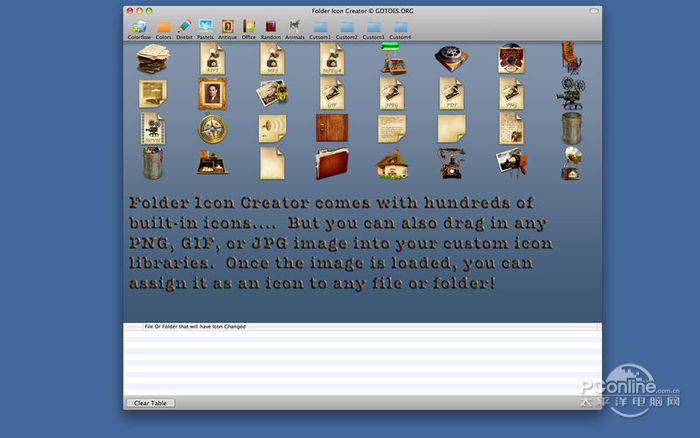Select the Antique library in toolbar

click(x=227, y=30)
